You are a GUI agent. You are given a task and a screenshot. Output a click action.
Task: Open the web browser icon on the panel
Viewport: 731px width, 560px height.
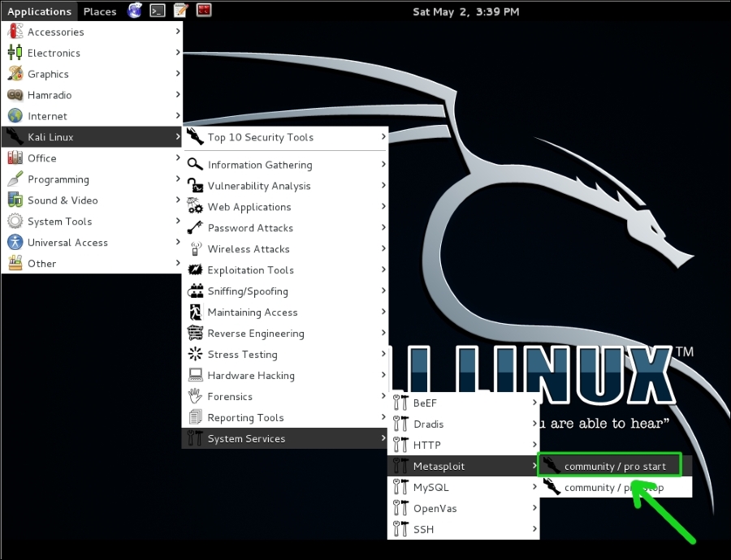133,11
